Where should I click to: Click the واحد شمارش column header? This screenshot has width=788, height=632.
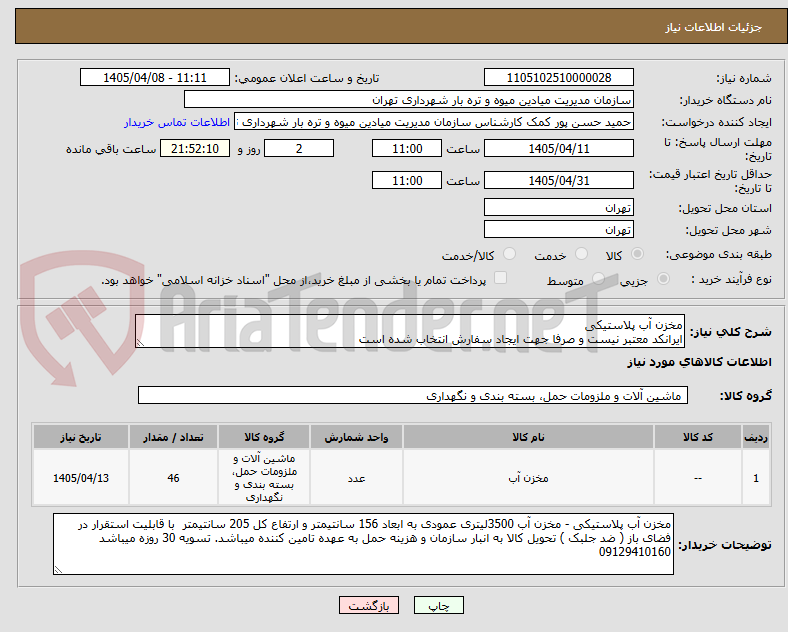(x=356, y=437)
